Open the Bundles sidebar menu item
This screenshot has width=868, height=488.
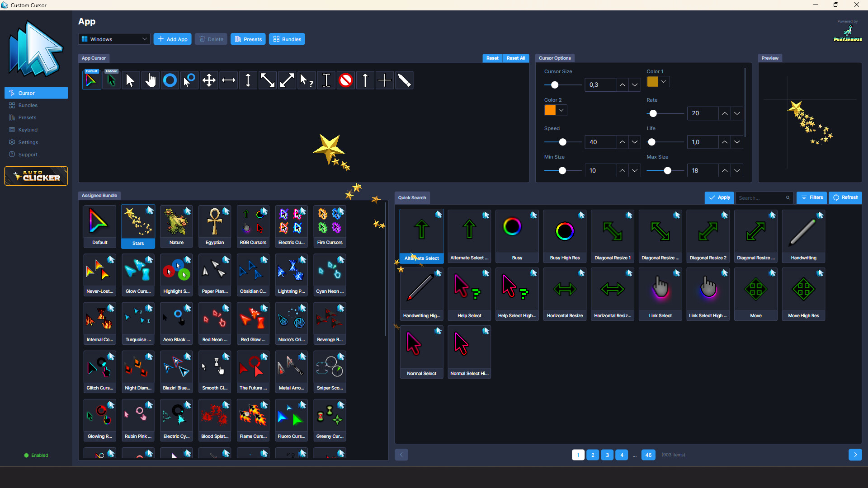pyautogui.click(x=28, y=105)
